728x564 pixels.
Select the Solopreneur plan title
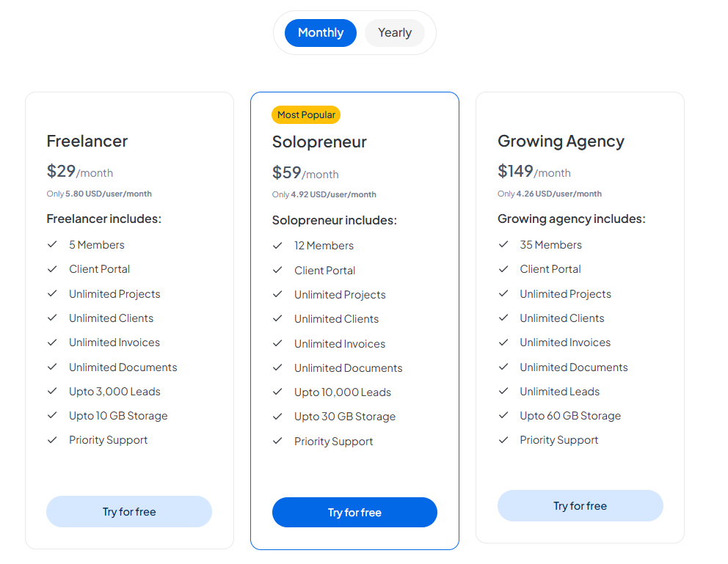319,142
